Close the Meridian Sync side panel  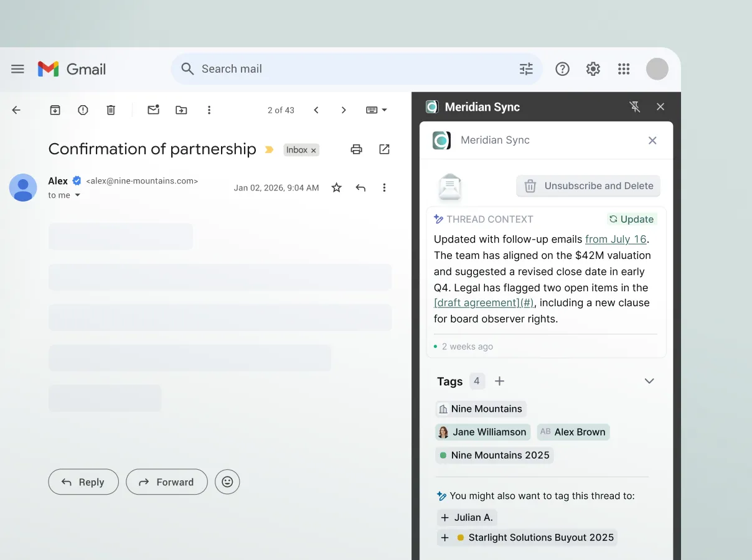pos(660,107)
